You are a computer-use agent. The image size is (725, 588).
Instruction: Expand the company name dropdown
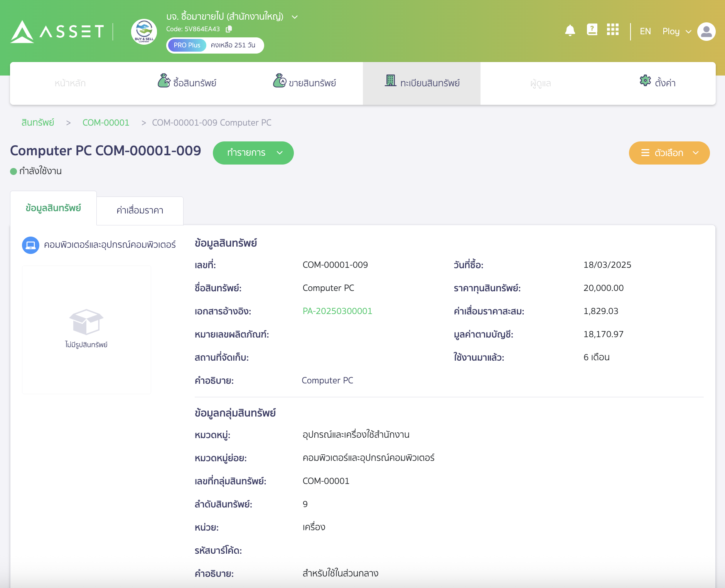[x=295, y=17]
